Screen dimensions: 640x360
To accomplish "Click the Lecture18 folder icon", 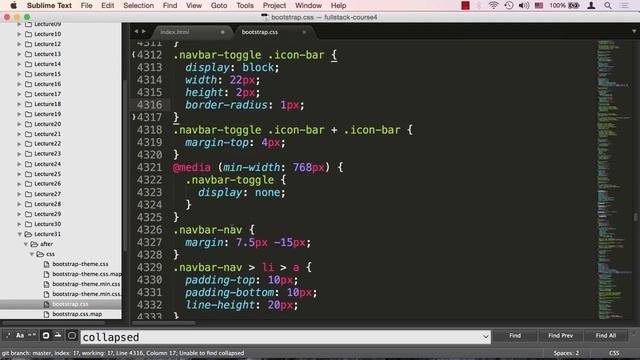I will (28, 104).
